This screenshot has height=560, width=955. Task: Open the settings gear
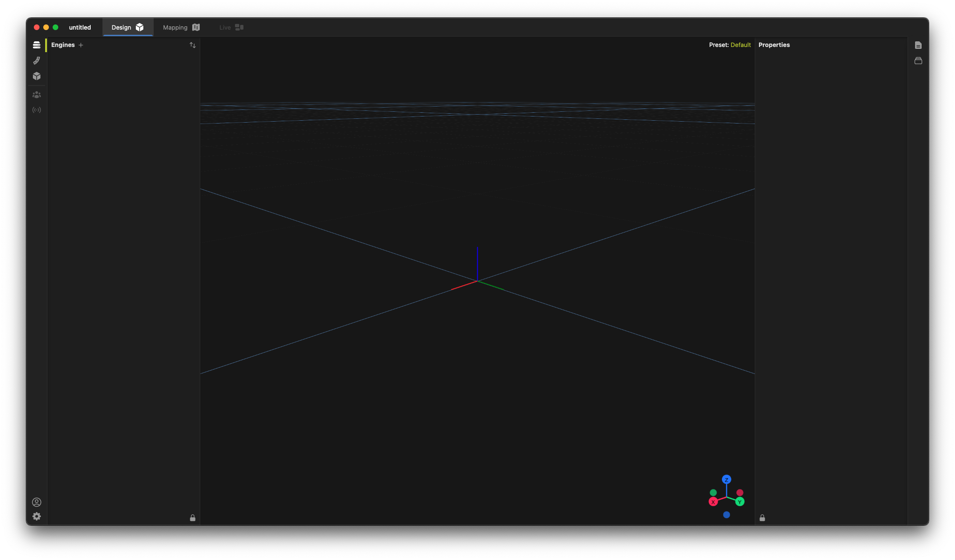click(x=37, y=516)
